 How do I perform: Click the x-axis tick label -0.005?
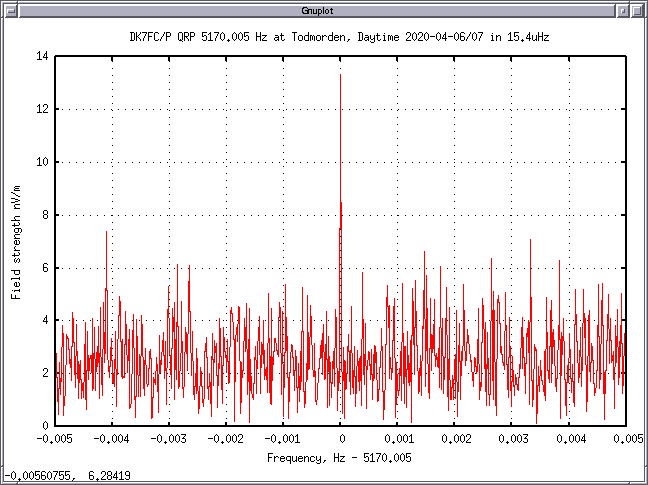click(55, 438)
